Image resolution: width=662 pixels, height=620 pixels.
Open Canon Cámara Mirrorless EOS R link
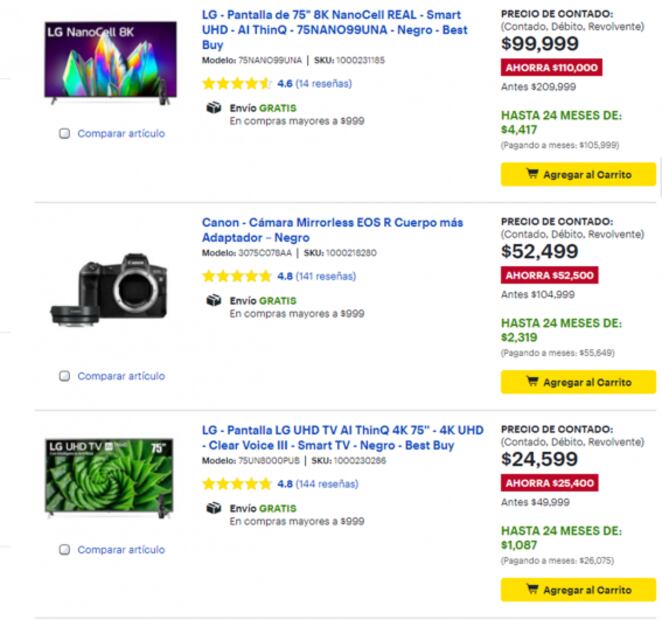[334, 230]
